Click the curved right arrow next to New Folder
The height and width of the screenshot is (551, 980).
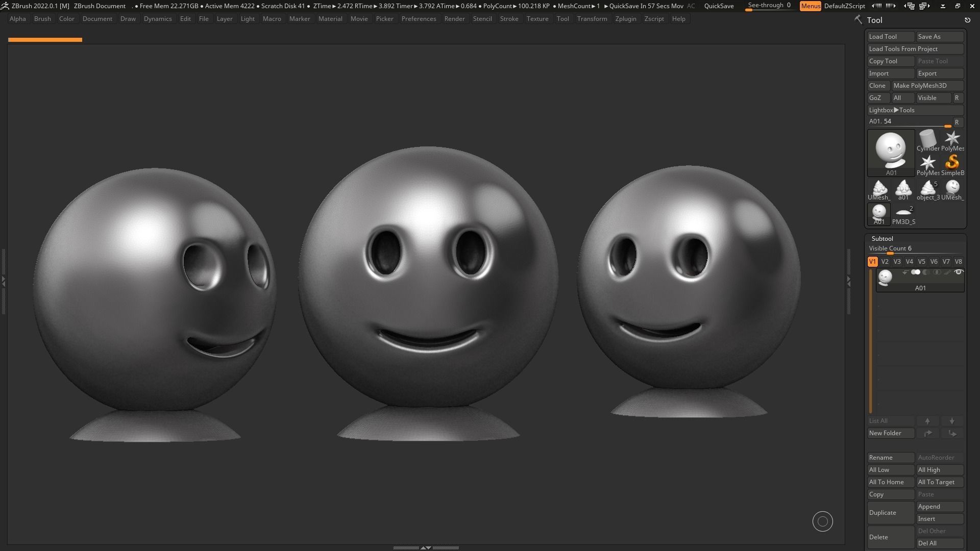coord(927,433)
